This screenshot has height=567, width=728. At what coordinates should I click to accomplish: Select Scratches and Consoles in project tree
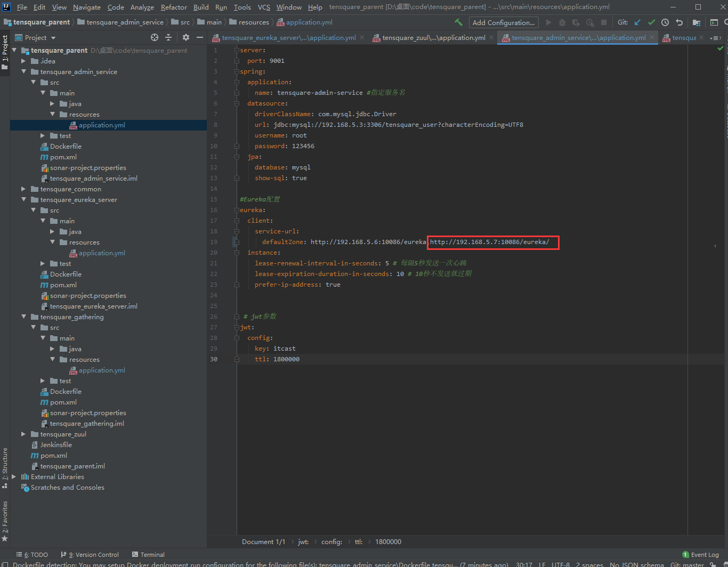click(63, 488)
